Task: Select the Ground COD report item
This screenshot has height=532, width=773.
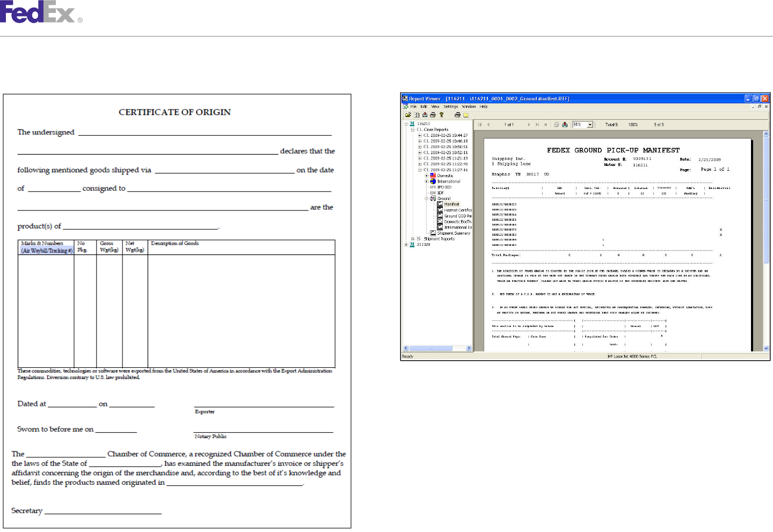Action: (458, 216)
